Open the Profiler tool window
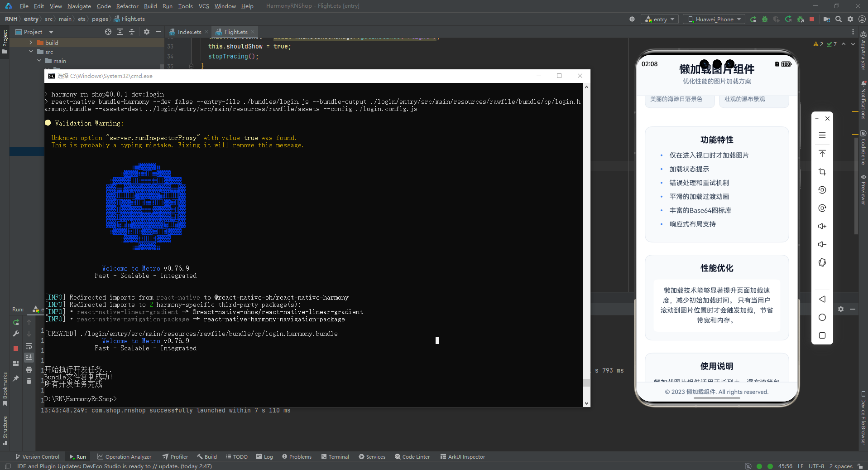Viewport: 868px width, 470px height. 175,456
